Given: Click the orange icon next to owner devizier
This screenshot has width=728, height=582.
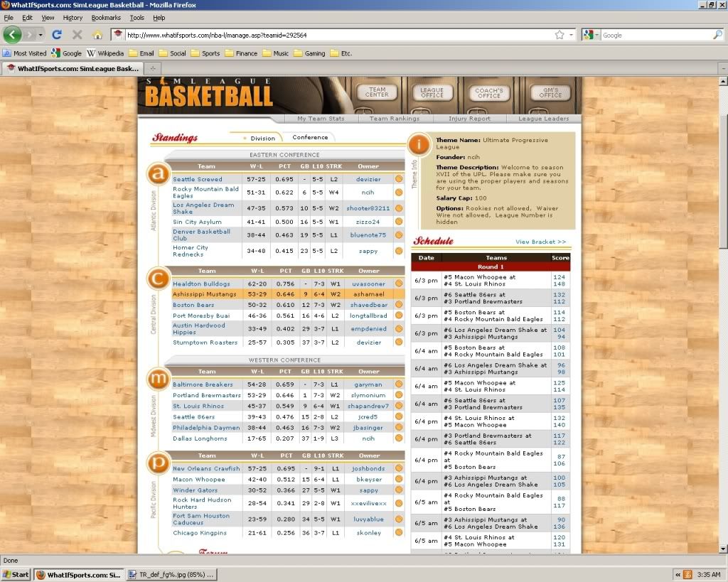Looking at the screenshot, I should point(399,180).
